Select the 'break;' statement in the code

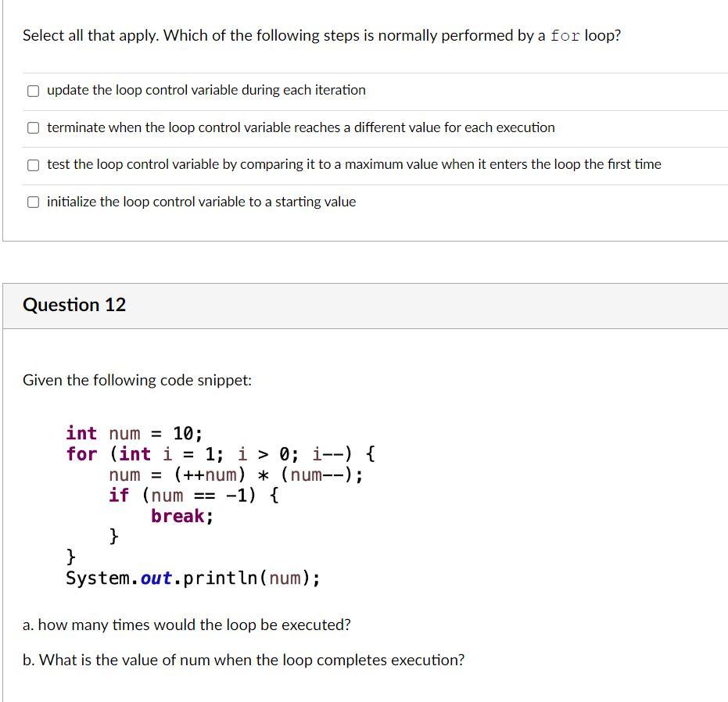(180, 515)
